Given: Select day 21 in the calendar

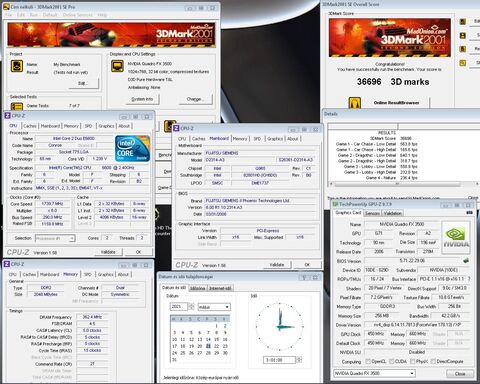Looking at the screenshot, I should coord(208,346).
